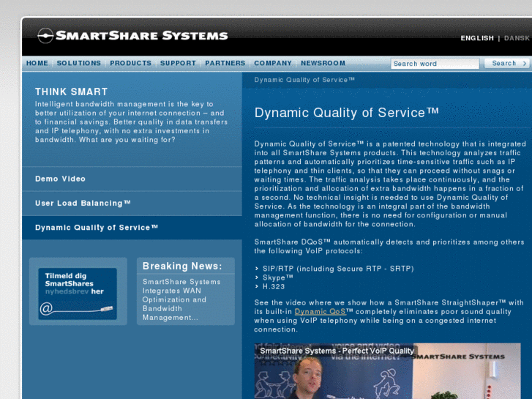532x399 pixels.
Task: Open the PRODUCTS menu item
Action: coord(131,63)
